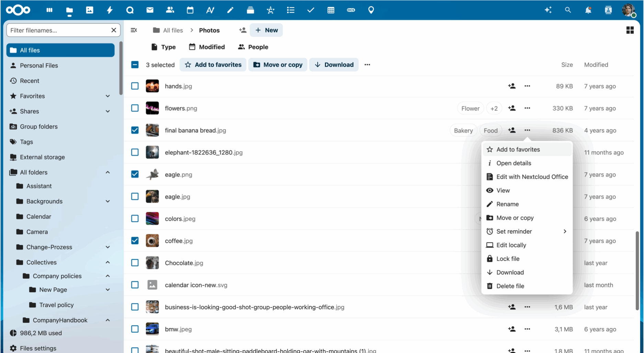Open the Calendar app in top bar
This screenshot has height=353, width=644.
coord(190,10)
